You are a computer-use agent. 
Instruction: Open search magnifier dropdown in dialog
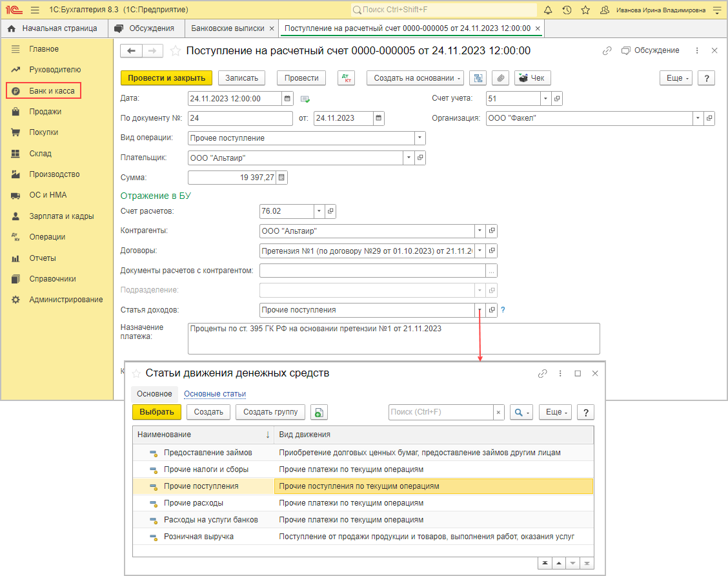[x=521, y=412]
